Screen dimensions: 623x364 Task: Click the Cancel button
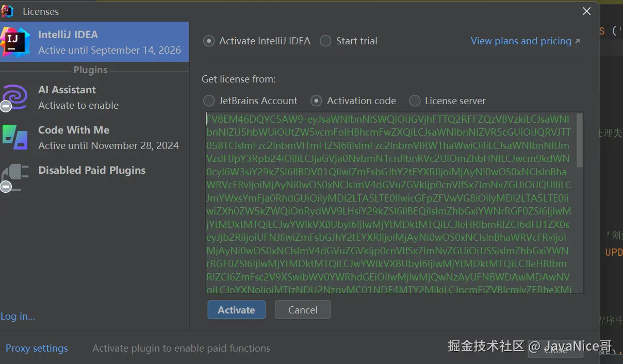(303, 310)
